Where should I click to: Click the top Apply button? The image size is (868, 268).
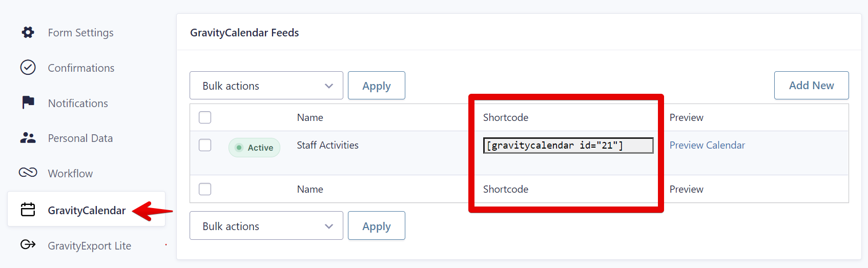376,86
